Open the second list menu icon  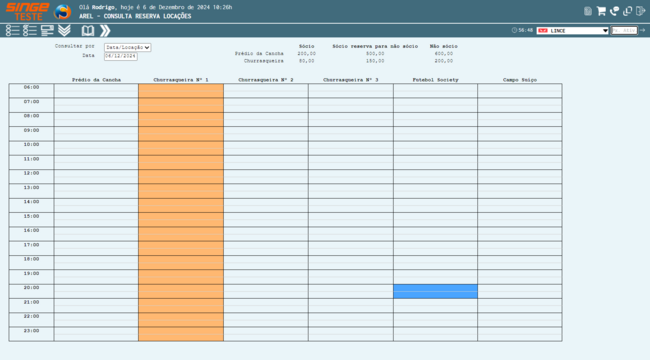point(30,30)
